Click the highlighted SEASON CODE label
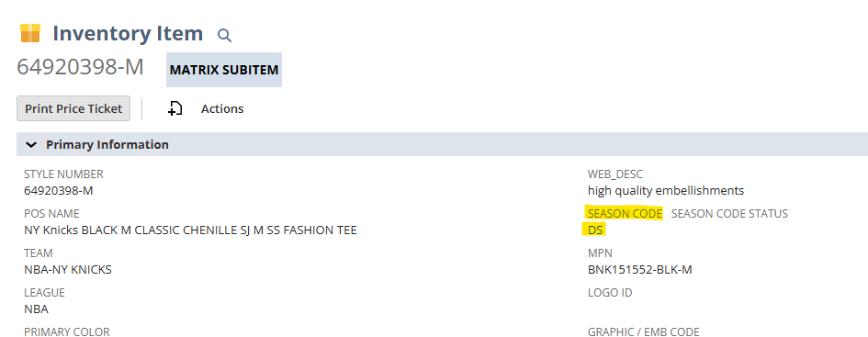The width and height of the screenshot is (868, 337). point(625,214)
